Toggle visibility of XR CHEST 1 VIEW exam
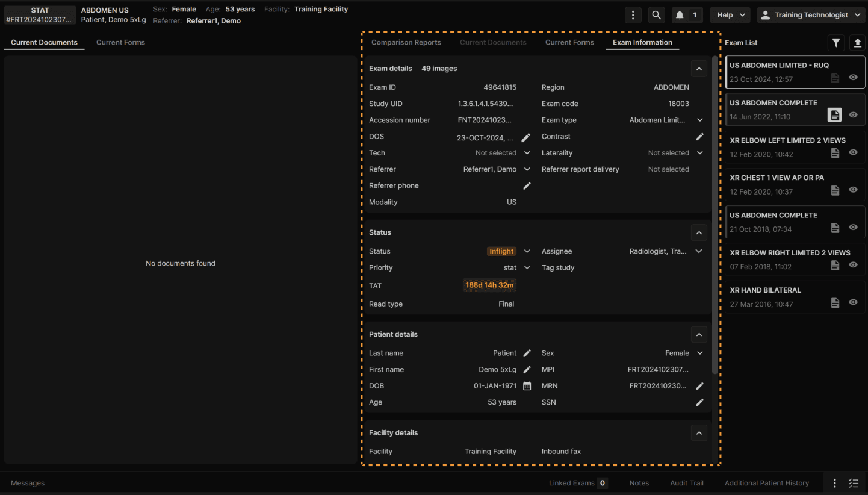Image resolution: width=868 pixels, height=495 pixels. pyautogui.click(x=853, y=190)
